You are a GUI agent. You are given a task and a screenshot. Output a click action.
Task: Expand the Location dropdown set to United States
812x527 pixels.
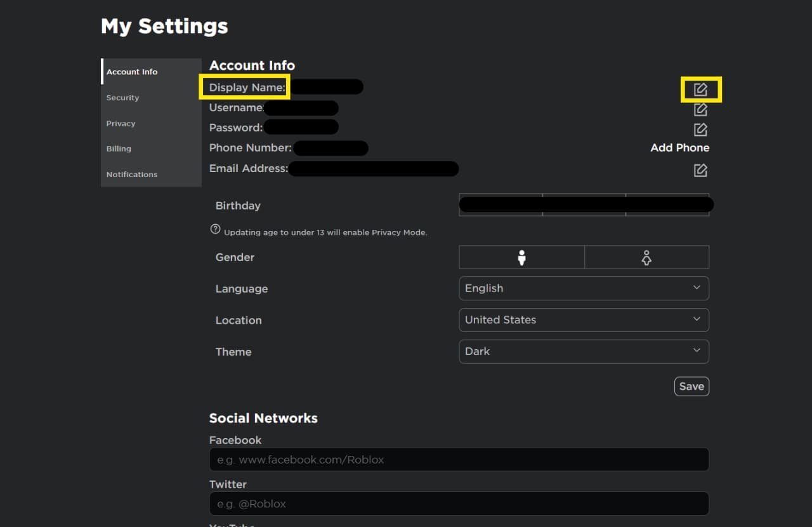(x=584, y=320)
